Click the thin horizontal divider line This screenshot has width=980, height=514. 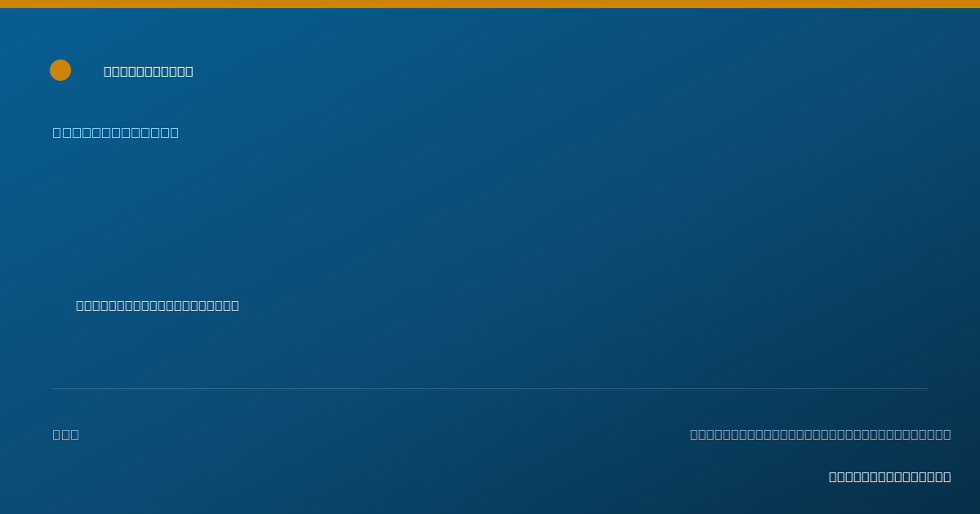[x=490, y=388]
